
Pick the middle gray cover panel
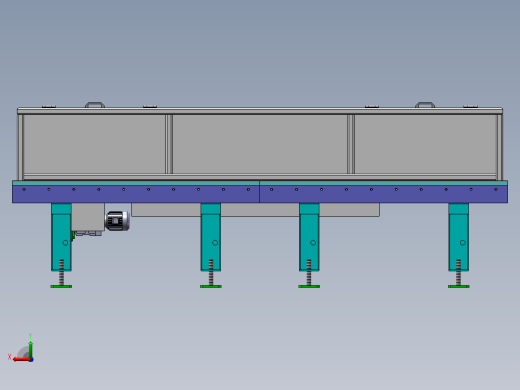260,144
